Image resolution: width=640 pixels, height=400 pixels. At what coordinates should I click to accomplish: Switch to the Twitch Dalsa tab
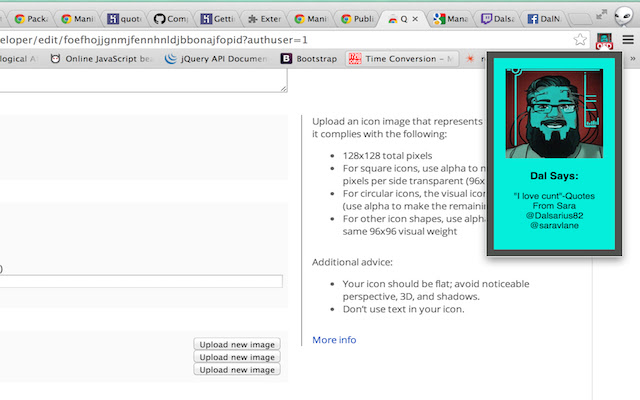tap(498, 19)
